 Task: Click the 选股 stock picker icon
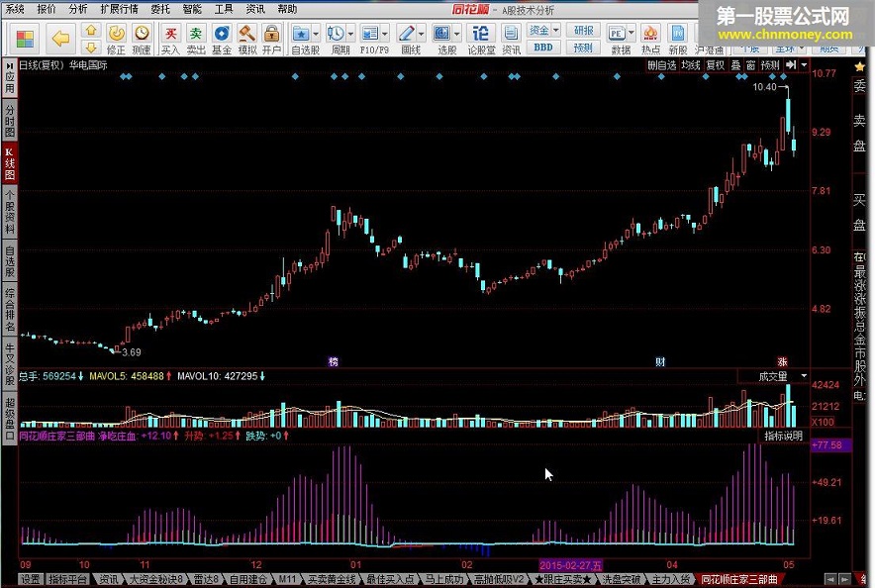point(442,34)
